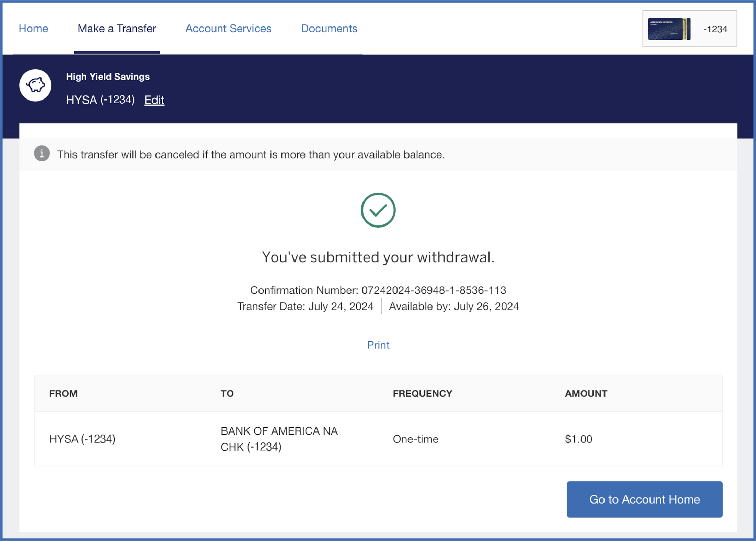Click the $1.00 amount cell
The height and width of the screenshot is (541, 756).
point(578,439)
